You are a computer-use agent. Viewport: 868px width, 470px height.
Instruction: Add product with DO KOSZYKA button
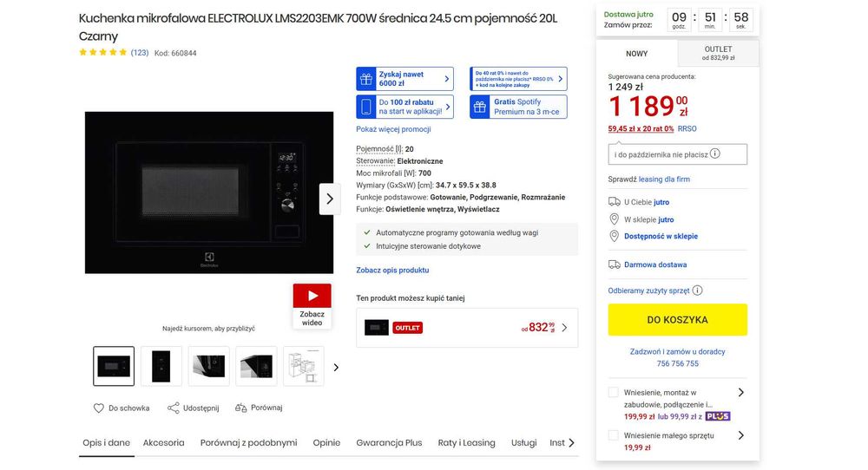point(678,320)
